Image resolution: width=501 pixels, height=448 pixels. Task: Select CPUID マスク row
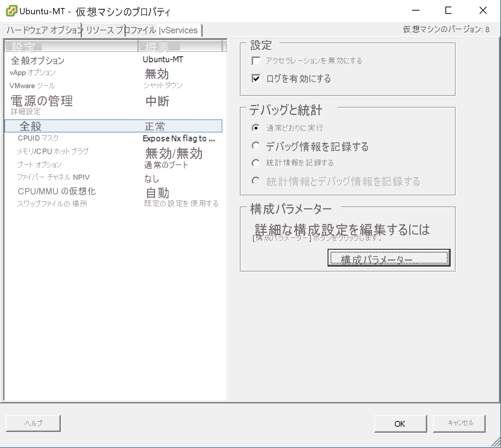[x=38, y=138]
